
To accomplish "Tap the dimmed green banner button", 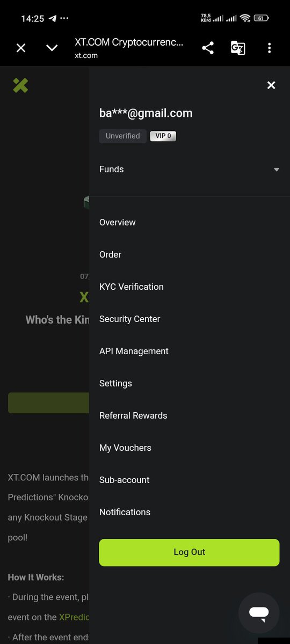I will (49, 402).
